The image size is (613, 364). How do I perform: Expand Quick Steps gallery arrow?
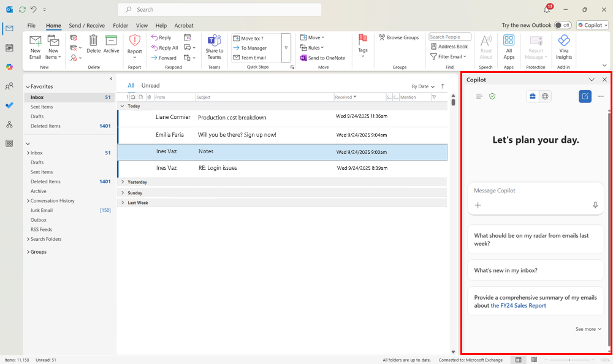click(x=286, y=48)
